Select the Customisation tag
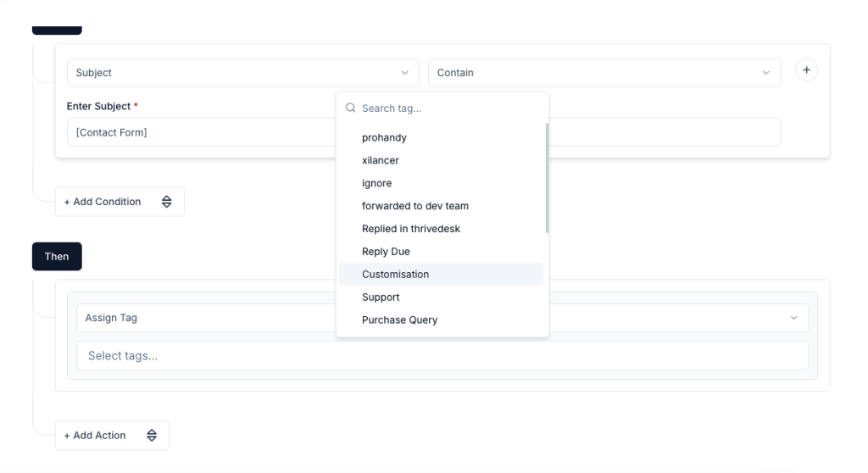The width and height of the screenshot is (868, 473). 395,275
